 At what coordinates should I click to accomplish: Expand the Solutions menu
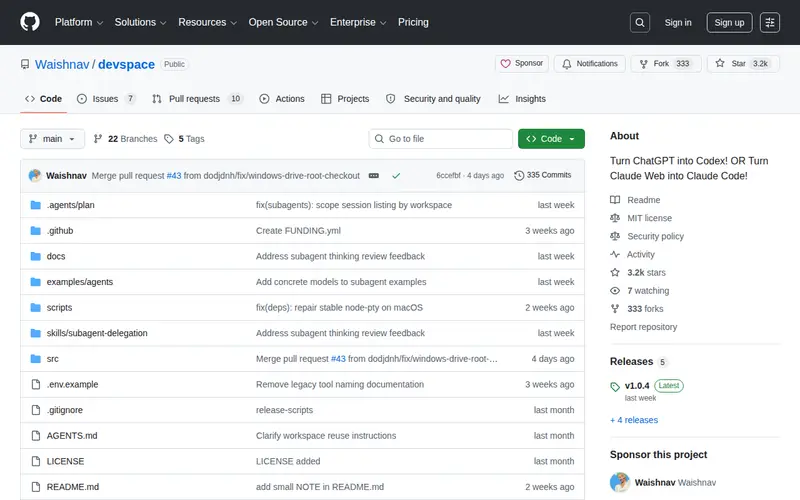(140, 22)
